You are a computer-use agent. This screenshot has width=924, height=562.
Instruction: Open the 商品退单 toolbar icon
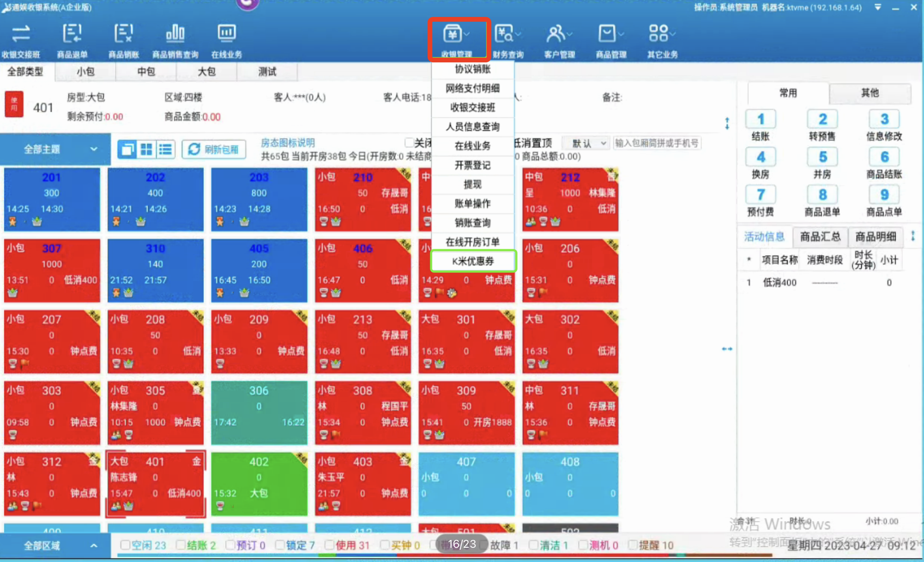(x=72, y=41)
